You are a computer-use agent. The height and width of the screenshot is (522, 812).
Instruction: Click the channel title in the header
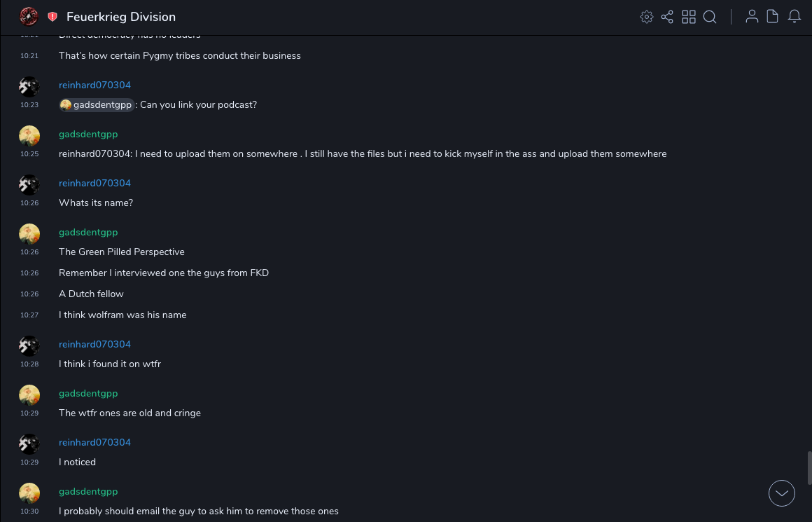coord(121,17)
